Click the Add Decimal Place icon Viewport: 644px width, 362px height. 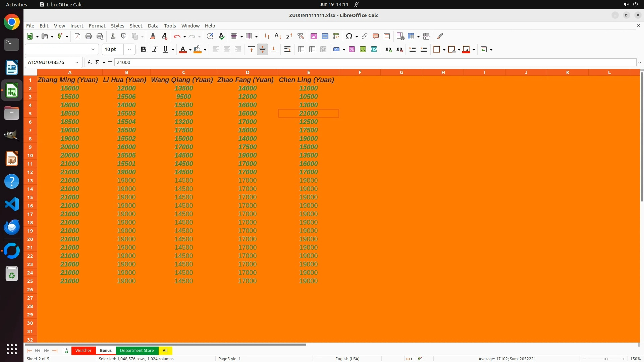[x=388, y=50]
